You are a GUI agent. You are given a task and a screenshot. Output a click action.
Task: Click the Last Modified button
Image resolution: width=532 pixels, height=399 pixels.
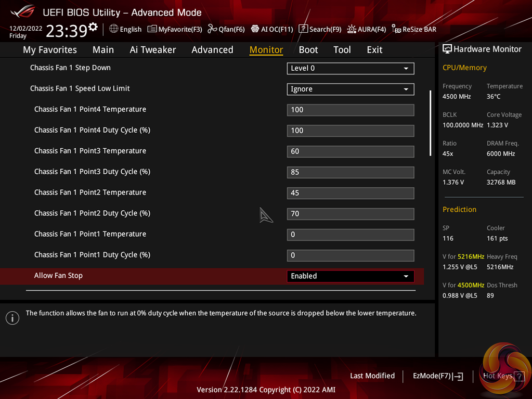click(372, 376)
